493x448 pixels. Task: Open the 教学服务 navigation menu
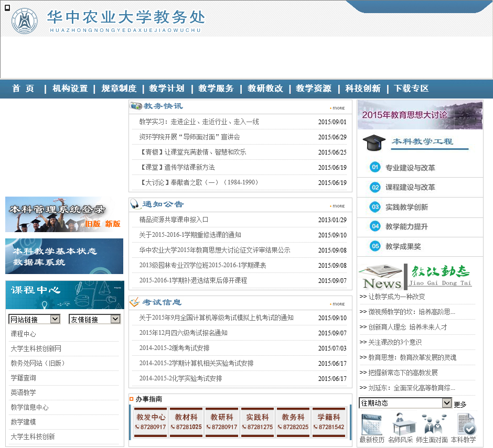216,89
